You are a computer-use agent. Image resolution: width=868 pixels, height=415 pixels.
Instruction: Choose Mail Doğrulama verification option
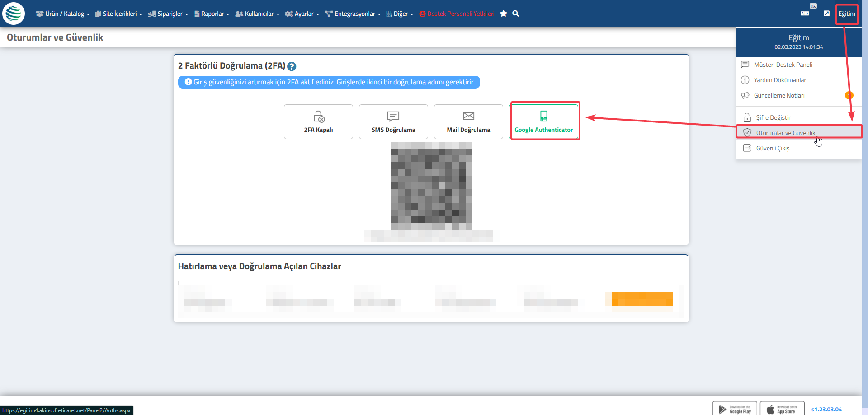pyautogui.click(x=468, y=121)
